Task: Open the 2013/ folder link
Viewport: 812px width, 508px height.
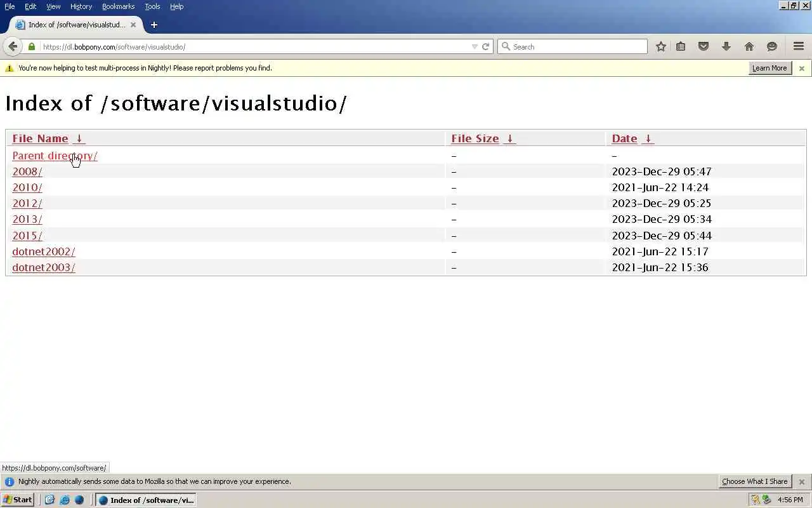Action: point(27,219)
